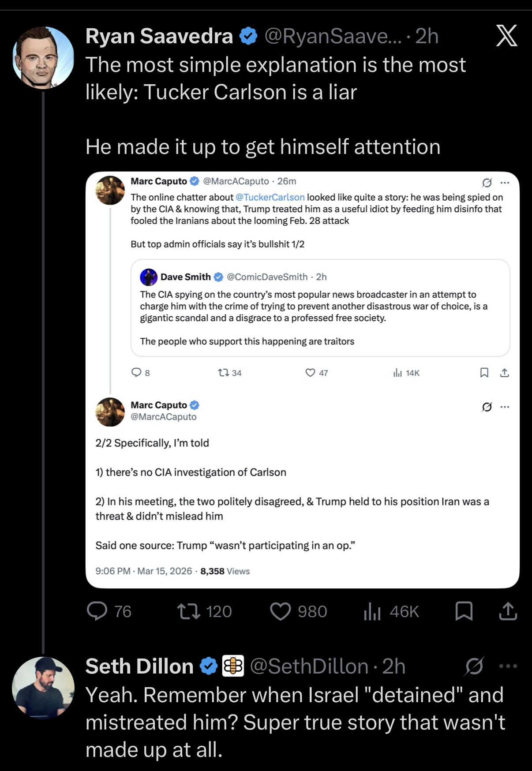Screen dimensions: 532x771
Task: Open more options on Marc Caputo's first tweet
Action: [x=505, y=183]
